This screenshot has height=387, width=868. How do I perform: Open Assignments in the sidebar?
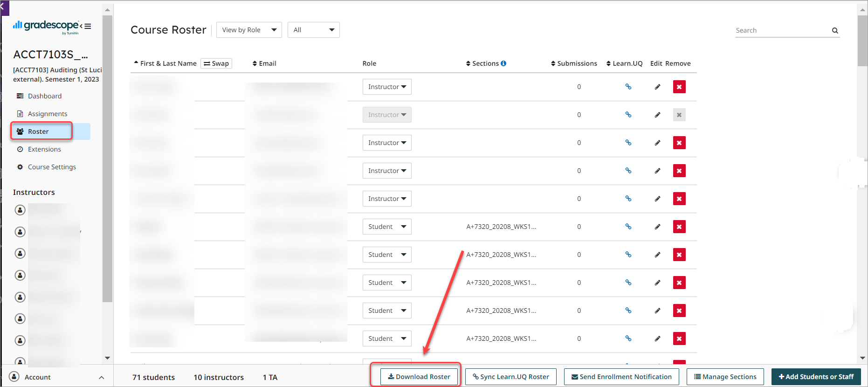(x=48, y=114)
